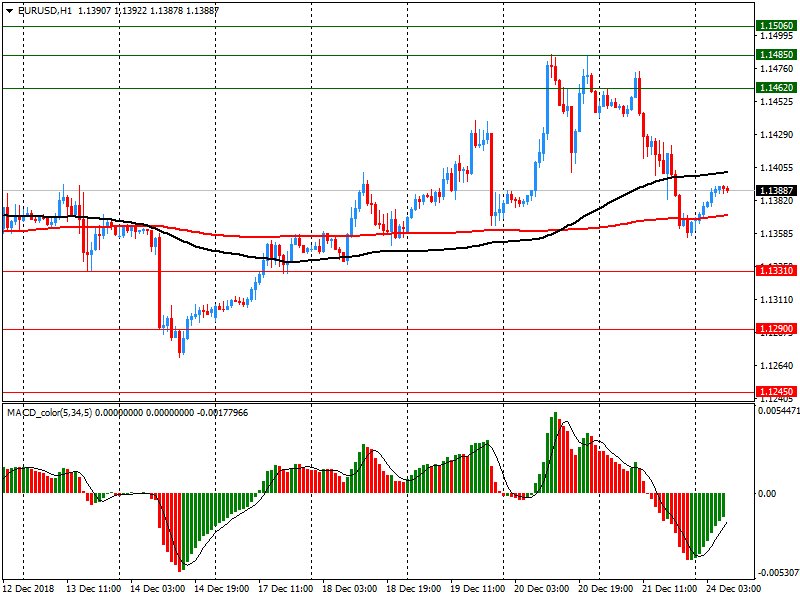Viewport: 800px width, 600px height.
Task: Click the -0.005307 value on MACD scale
Action: [777, 573]
